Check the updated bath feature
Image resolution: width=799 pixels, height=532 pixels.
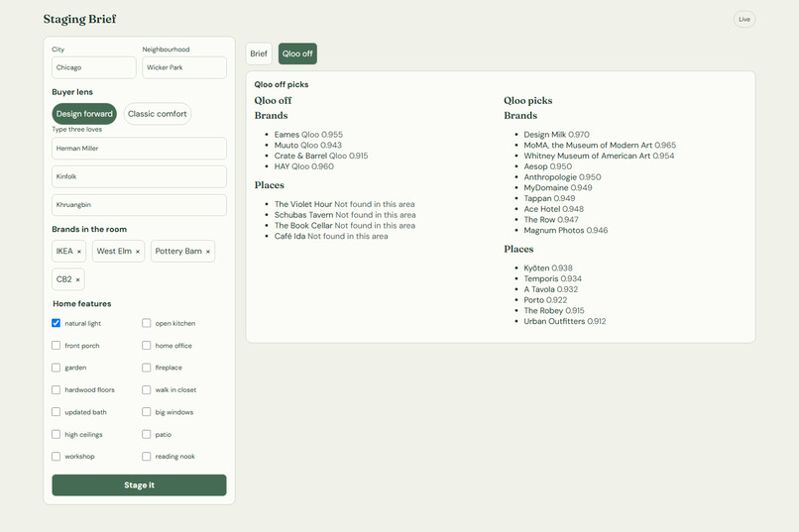pyautogui.click(x=57, y=412)
